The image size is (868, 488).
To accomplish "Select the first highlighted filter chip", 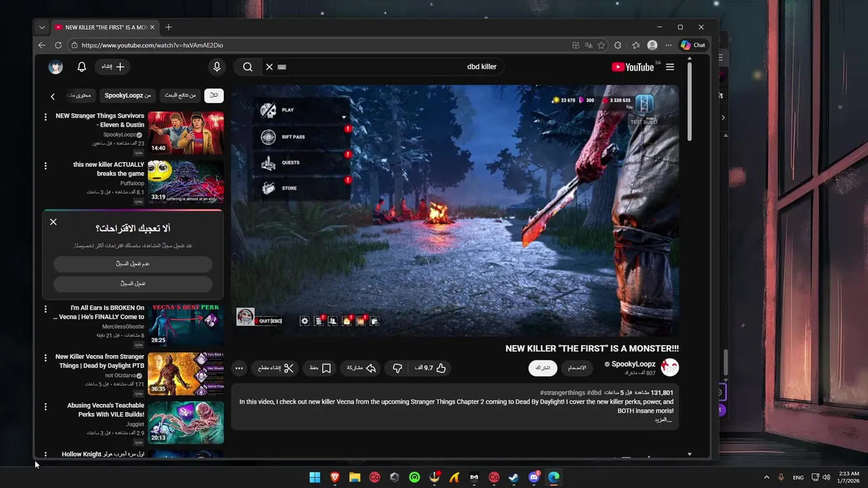I will (214, 96).
